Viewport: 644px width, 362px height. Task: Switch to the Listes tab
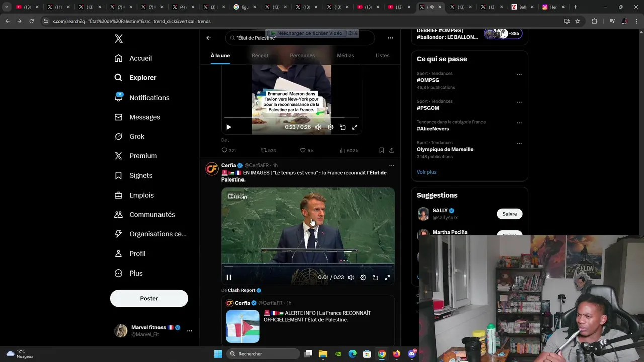coord(382,55)
